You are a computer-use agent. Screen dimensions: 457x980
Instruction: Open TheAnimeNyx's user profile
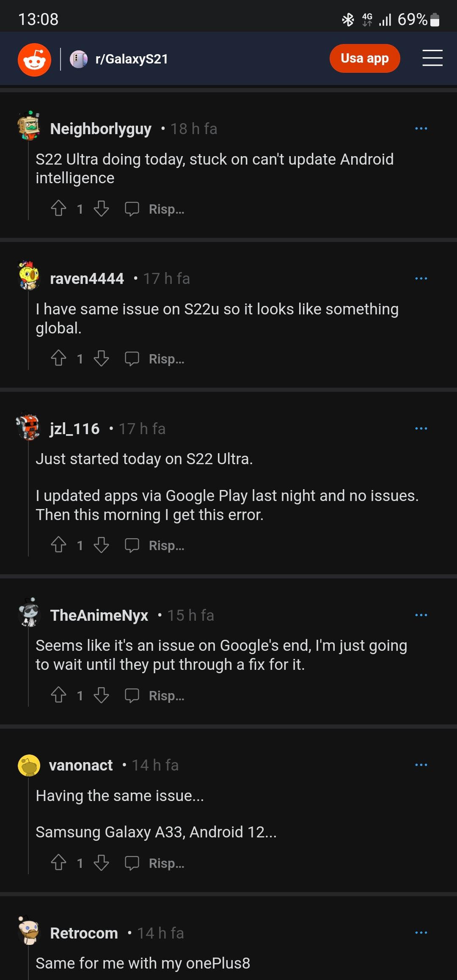(x=99, y=615)
